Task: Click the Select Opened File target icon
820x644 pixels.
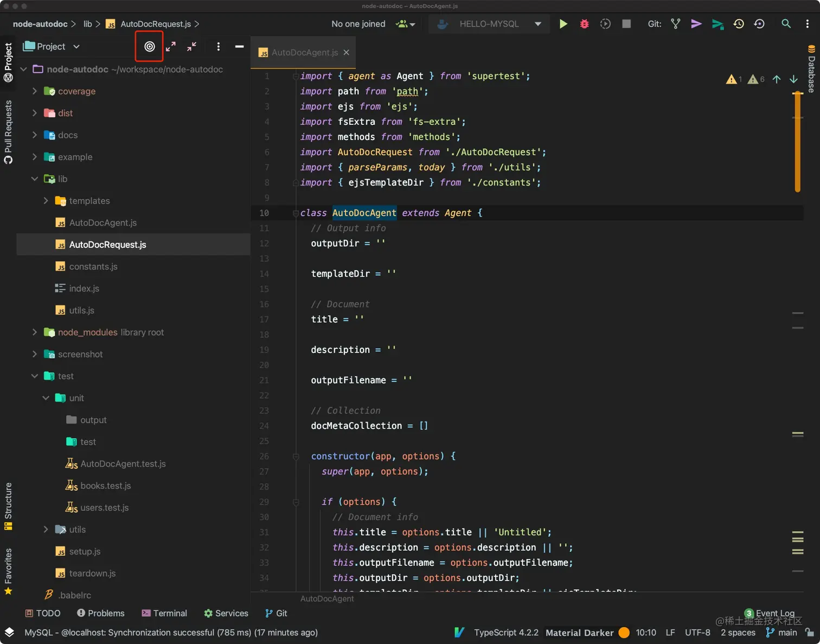Action: point(150,47)
